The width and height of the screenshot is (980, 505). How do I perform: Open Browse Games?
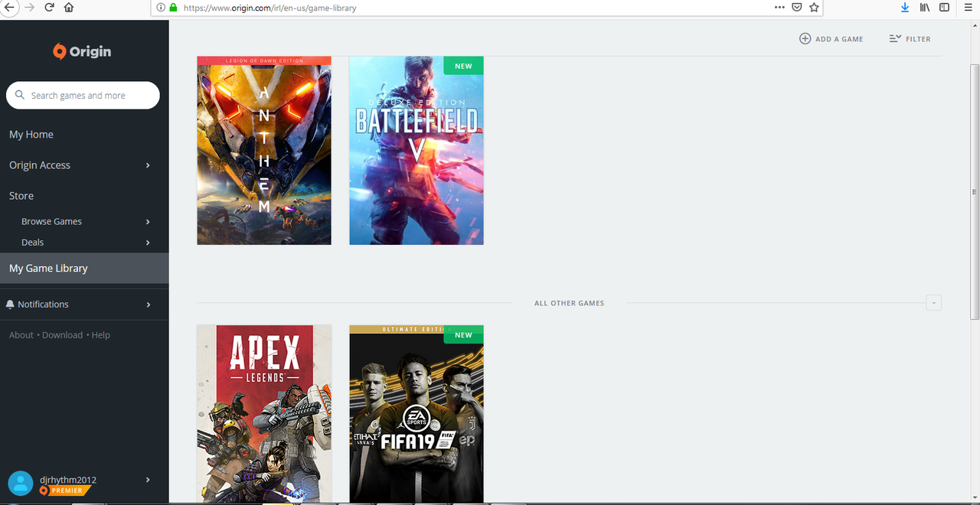[x=51, y=222]
